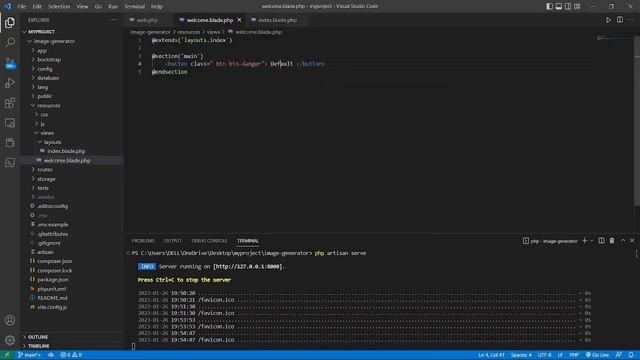640x360 pixels.
Task: Click the Run file play icon
Action: click(608, 20)
